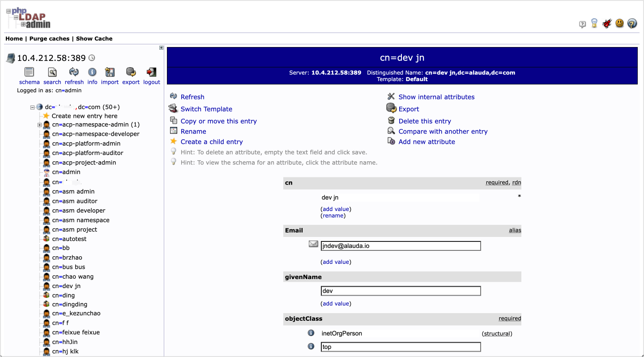Screen dimensions: 644x357
Task: Click the schema icon in the sidebar
Action: [29, 72]
